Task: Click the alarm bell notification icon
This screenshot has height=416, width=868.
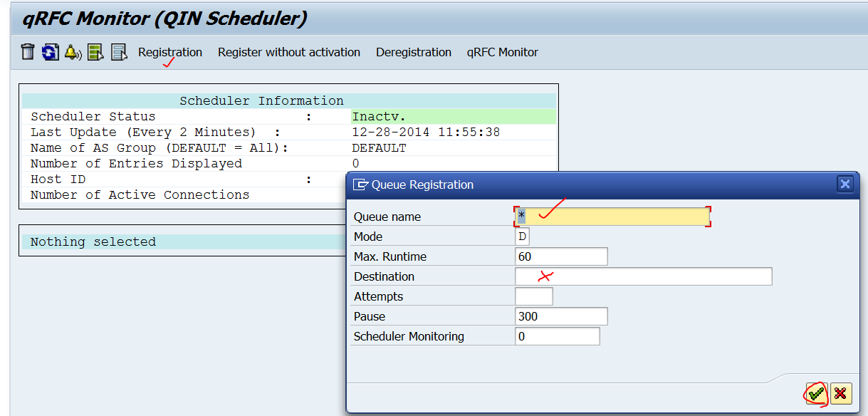Action: (x=72, y=51)
